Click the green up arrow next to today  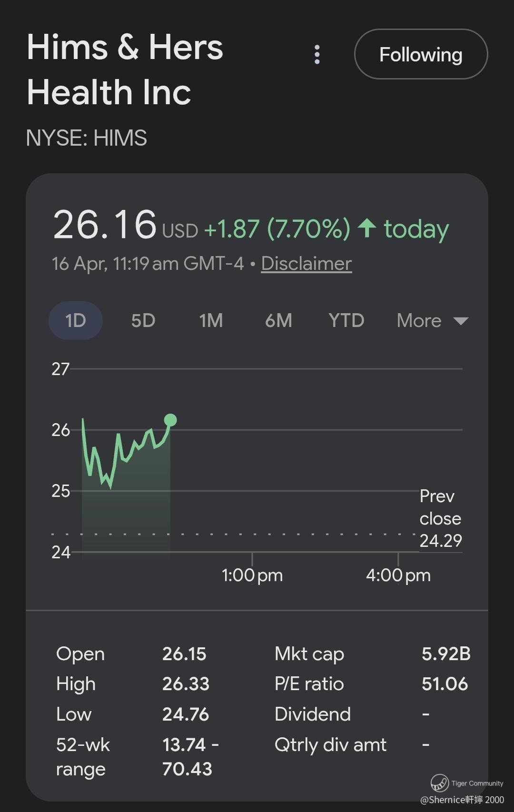pos(367,228)
